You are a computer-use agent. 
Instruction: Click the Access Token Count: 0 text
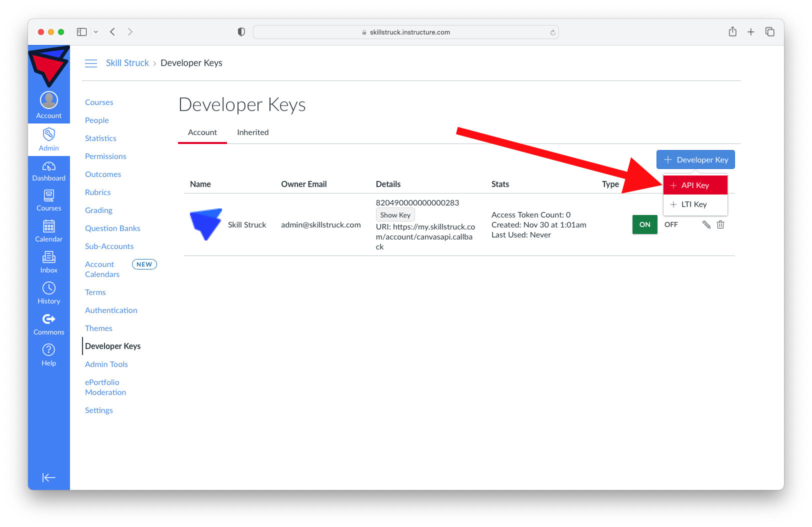[531, 215]
